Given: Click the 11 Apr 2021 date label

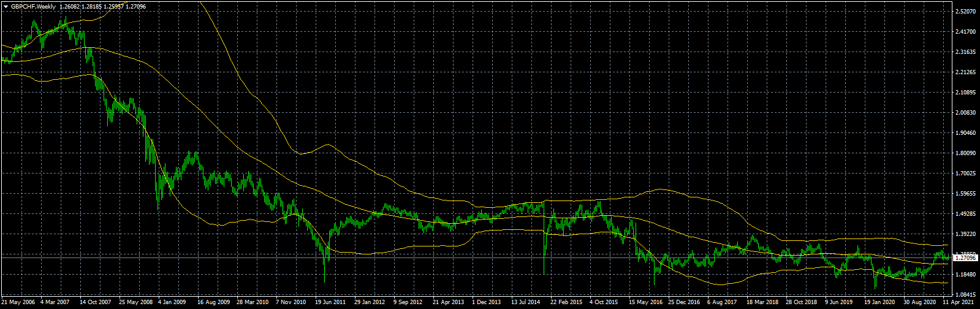Looking at the screenshot, I should [959, 302].
